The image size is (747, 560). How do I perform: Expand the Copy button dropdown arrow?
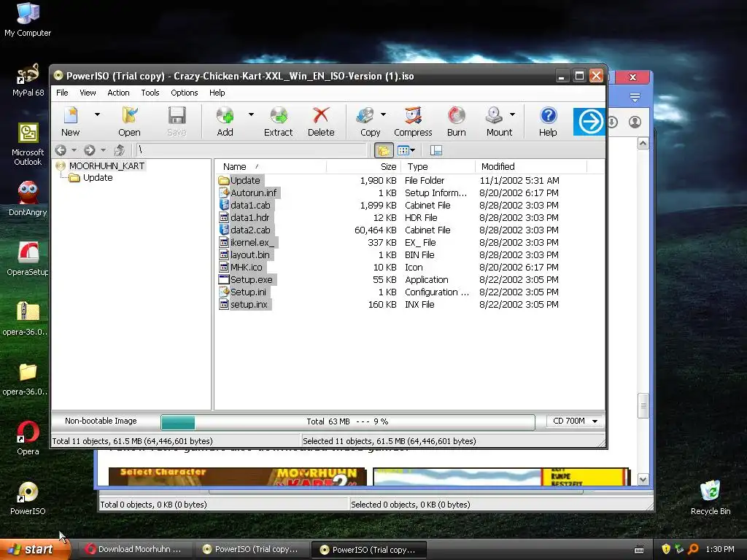click(383, 114)
